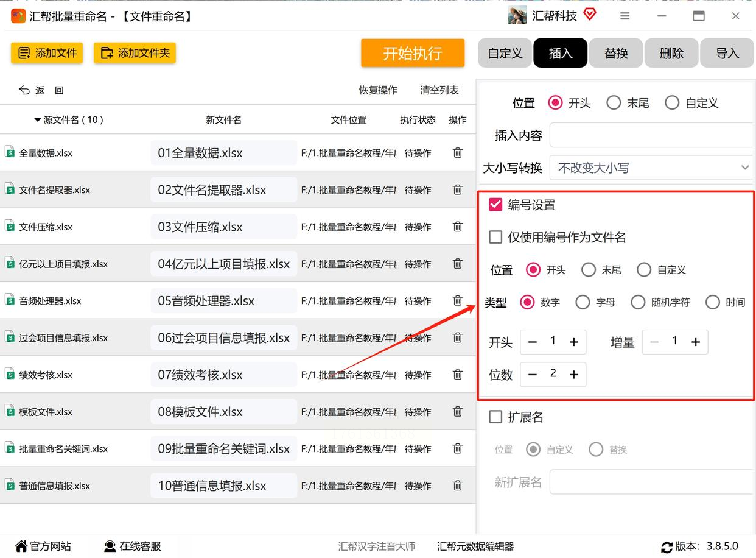Click the red VIP diamond icon
756x558 pixels.
pos(589,15)
